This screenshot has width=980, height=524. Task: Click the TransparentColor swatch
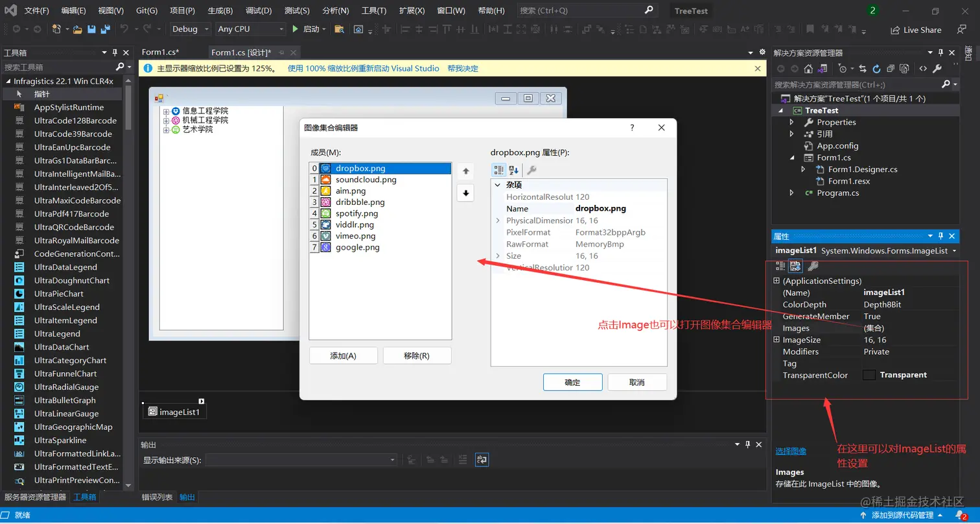[869, 375]
